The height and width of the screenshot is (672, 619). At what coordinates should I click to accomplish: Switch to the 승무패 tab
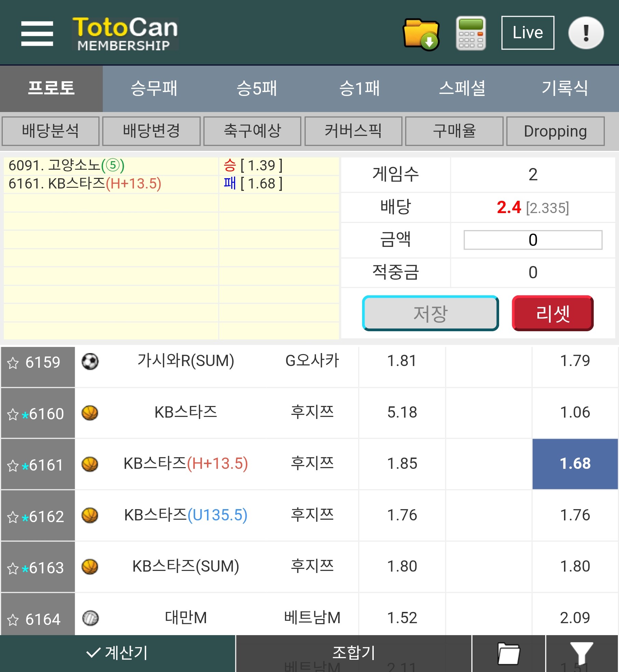click(154, 88)
